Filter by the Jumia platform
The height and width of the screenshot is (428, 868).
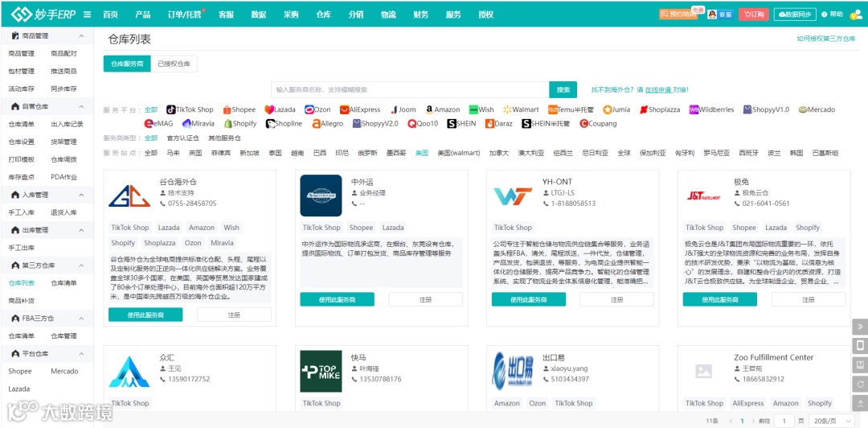pyautogui.click(x=617, y=109)
